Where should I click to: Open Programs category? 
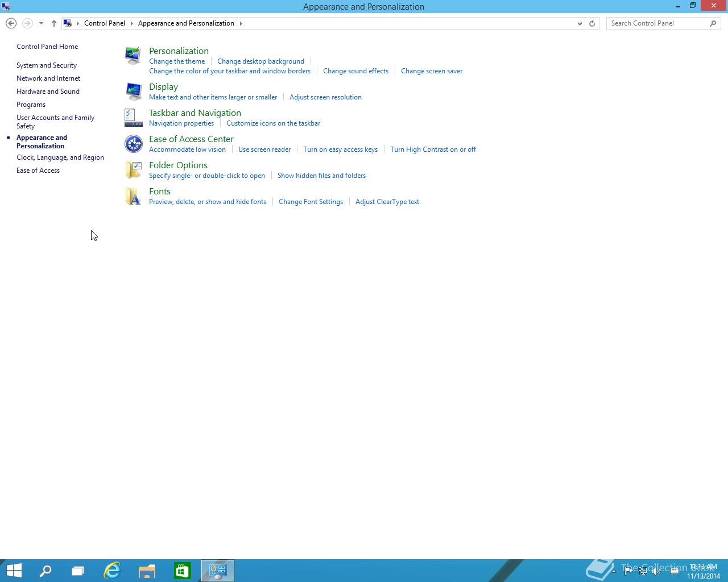click(x=31, y=105)
